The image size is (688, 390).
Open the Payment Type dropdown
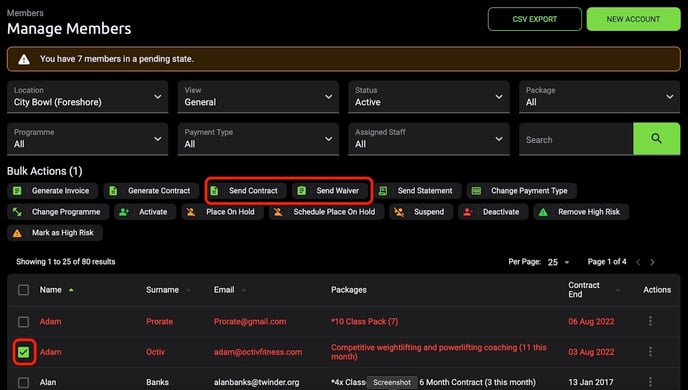point(258,139)
